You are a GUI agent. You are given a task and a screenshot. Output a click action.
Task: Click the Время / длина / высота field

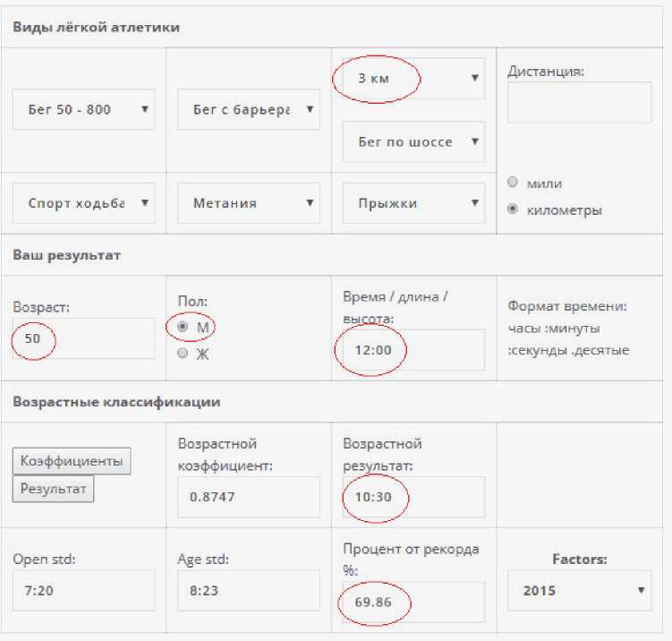[x=413, y=350]
